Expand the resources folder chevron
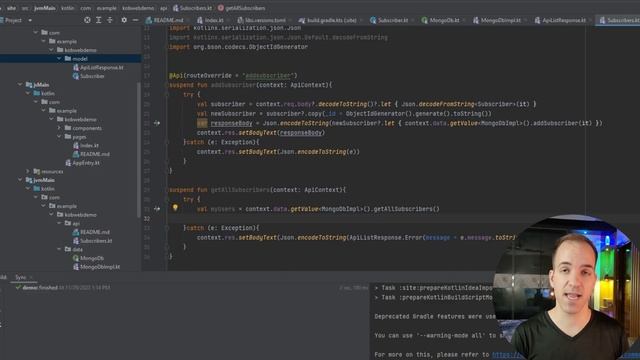This screenshot has height=360, width=640. tap(28, 171)
